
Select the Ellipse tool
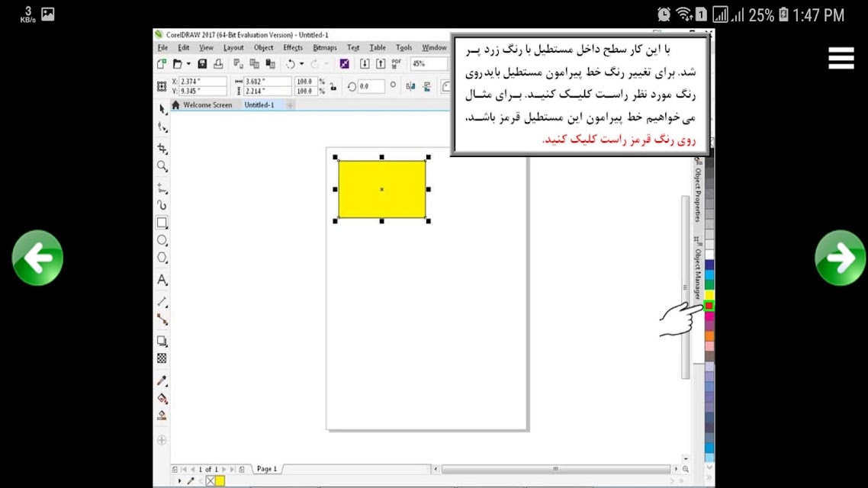[x=162, y=240]
